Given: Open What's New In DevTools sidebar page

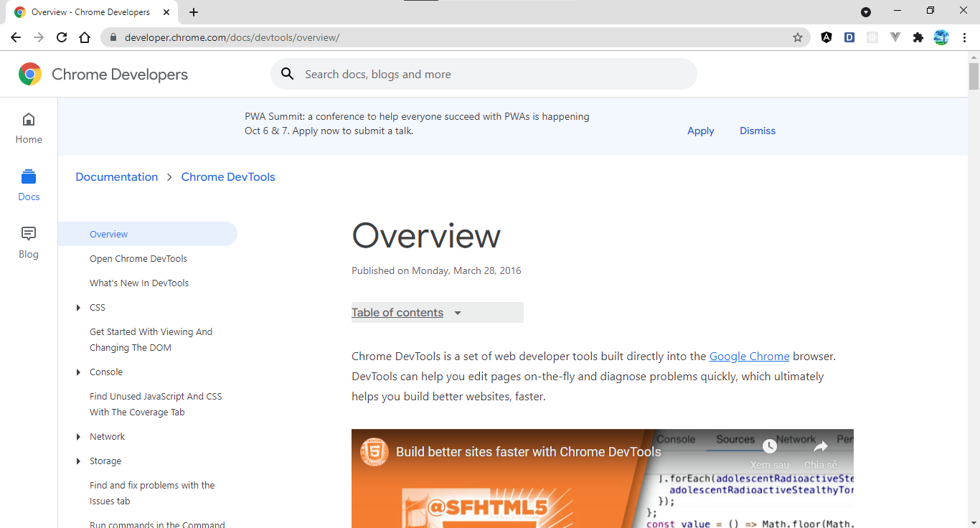Looking at the screenshot, I should tap(139, 283).
